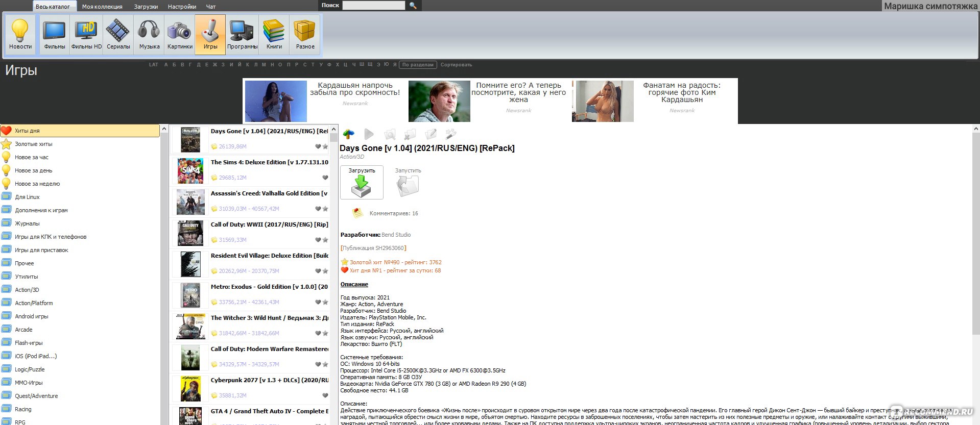Open the Программы computer category
The width and height of the screenshot is (980, 425).
tap(242, 35)
